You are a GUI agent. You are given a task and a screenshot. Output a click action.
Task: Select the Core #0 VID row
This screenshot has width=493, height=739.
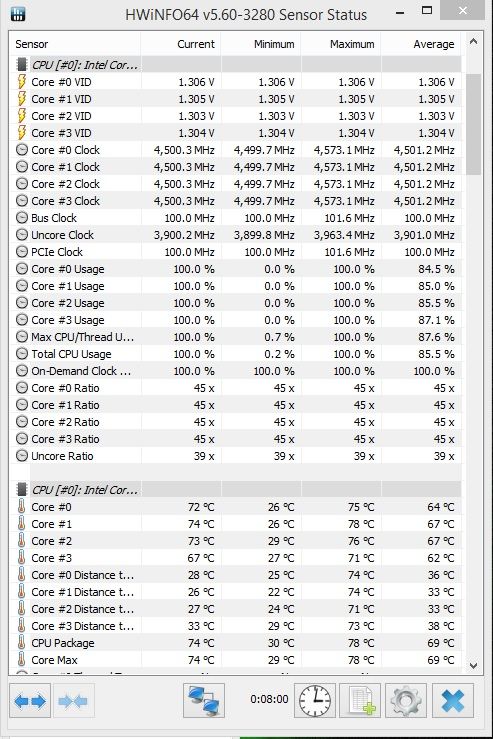(236, 82)
